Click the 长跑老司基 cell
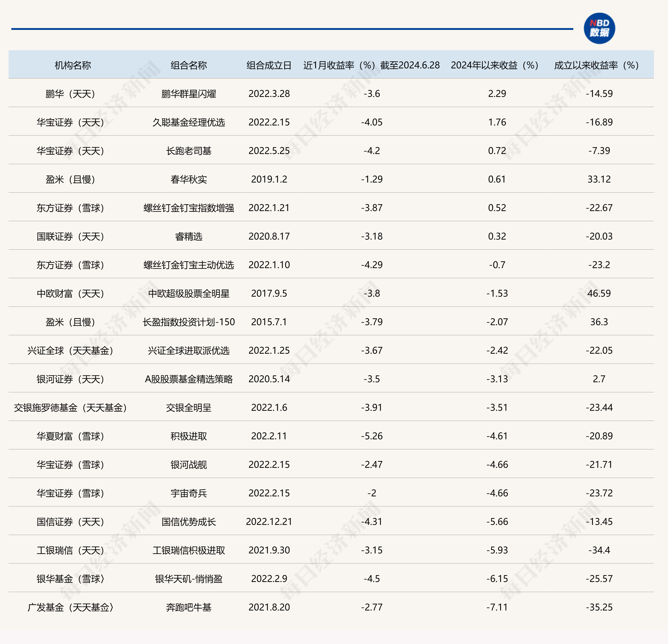This screenshot has width=668, height=644. click(189, 151)
